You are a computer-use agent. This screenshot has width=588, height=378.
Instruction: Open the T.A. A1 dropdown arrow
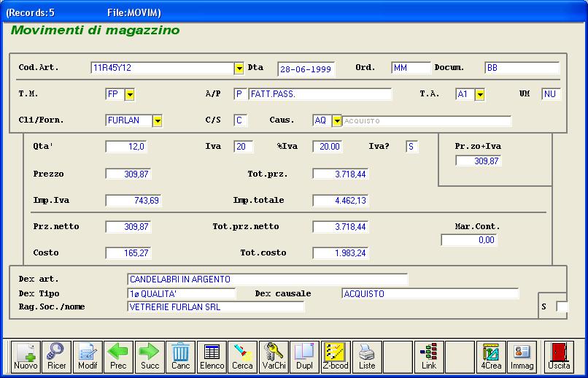point(479,95)
